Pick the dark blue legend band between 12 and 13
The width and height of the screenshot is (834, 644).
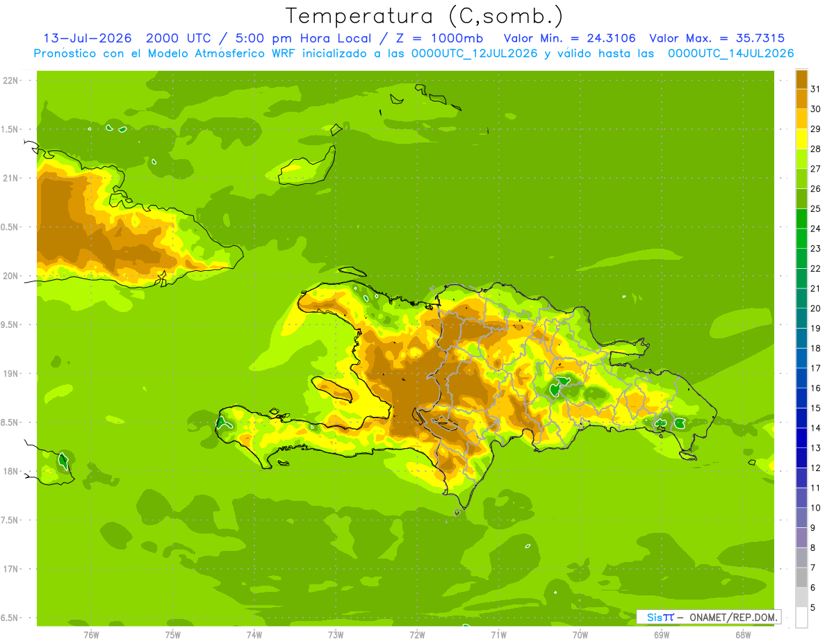click(x=801, y=458)
